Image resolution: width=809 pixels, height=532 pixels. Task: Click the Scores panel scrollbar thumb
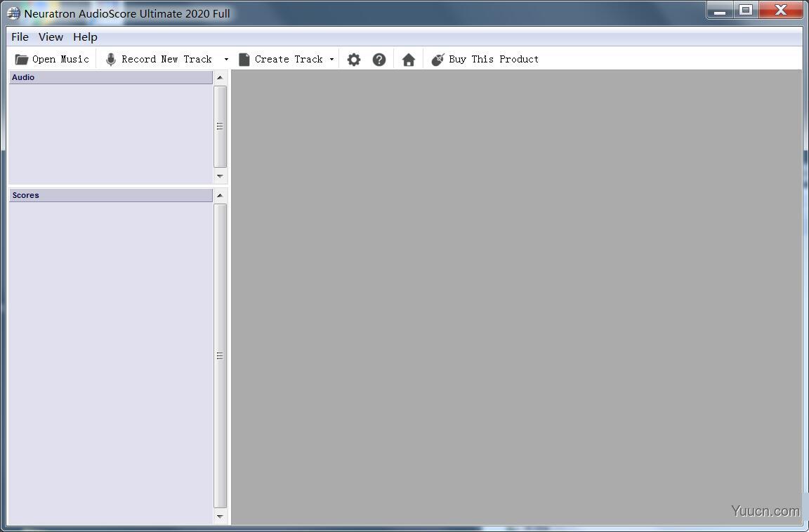tap(220, 356)
